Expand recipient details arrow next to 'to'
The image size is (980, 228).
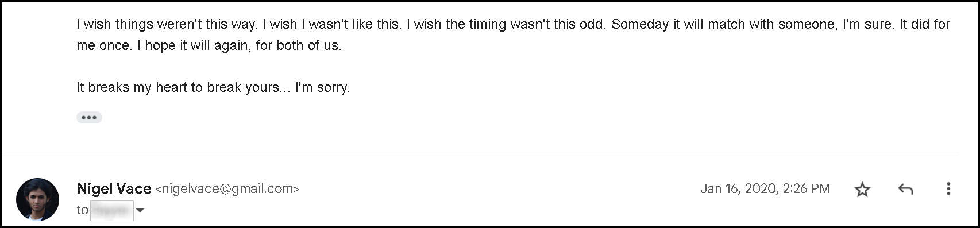tap(140, 211)
